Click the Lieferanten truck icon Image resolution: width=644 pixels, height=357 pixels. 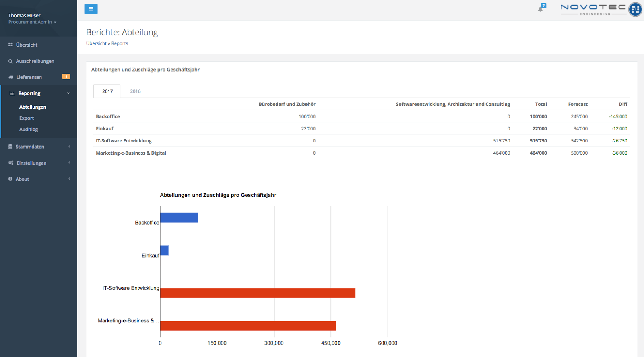[11, 77]
